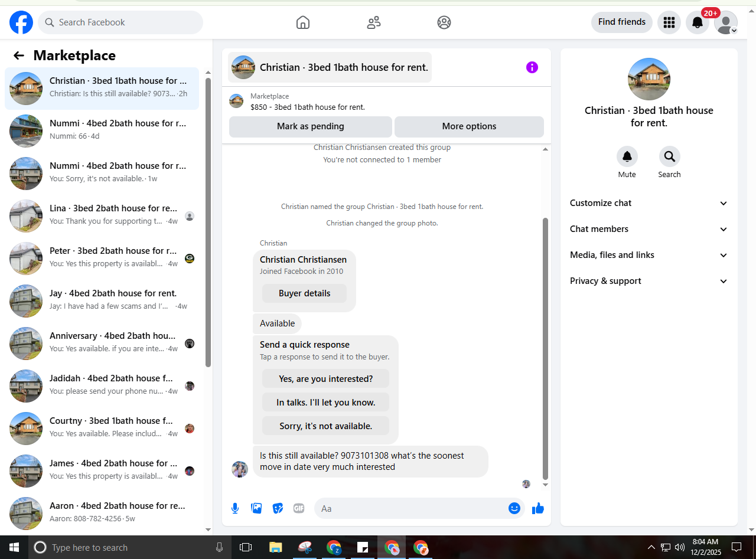Click the '$850 - 3bed 1bath house for rent.' listing text
756x559 pixels.
click(x=308, y=107)
